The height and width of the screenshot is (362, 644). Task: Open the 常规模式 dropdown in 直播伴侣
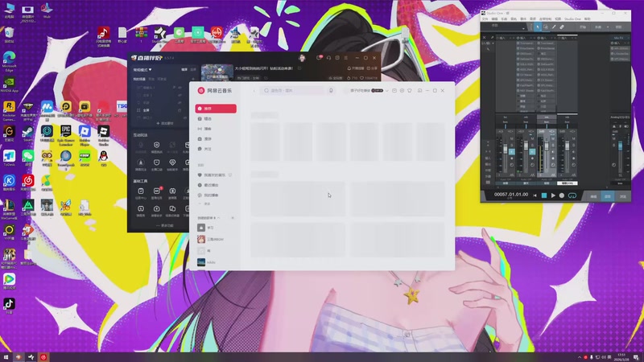tap(142, 70)
